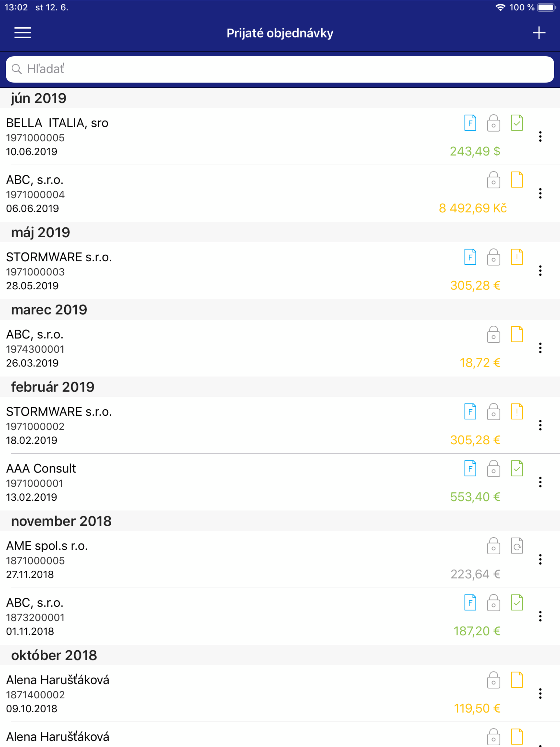Click the 553,40 € order amount

coord(475,497)
